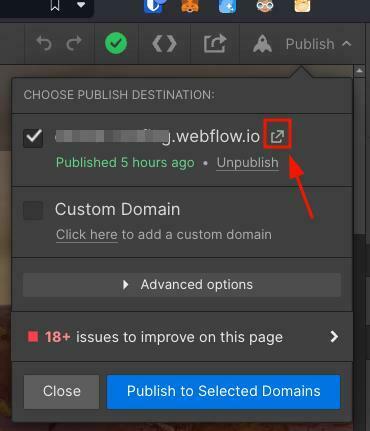370x431 pixels.
Task: Open published webflow.io site in new tab
Action: pyautogui.click(x=277, y=136)
